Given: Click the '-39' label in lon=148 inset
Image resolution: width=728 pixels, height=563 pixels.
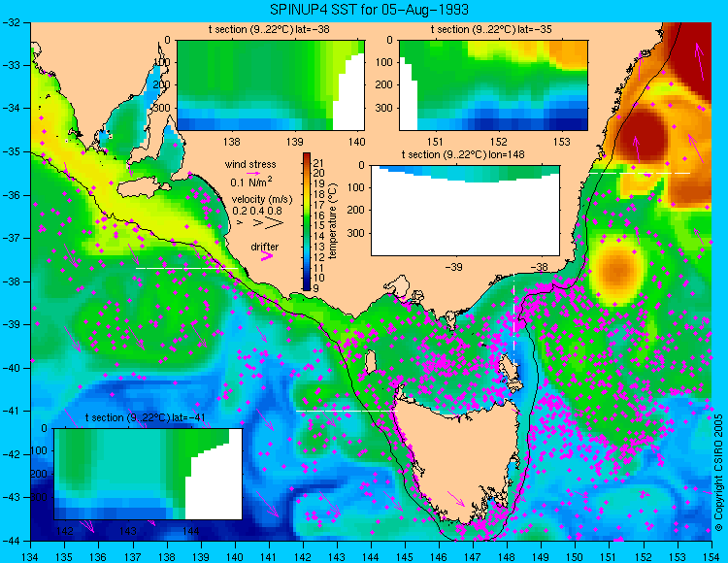Looking at the screenshot, I should click(x=453, y=267).
